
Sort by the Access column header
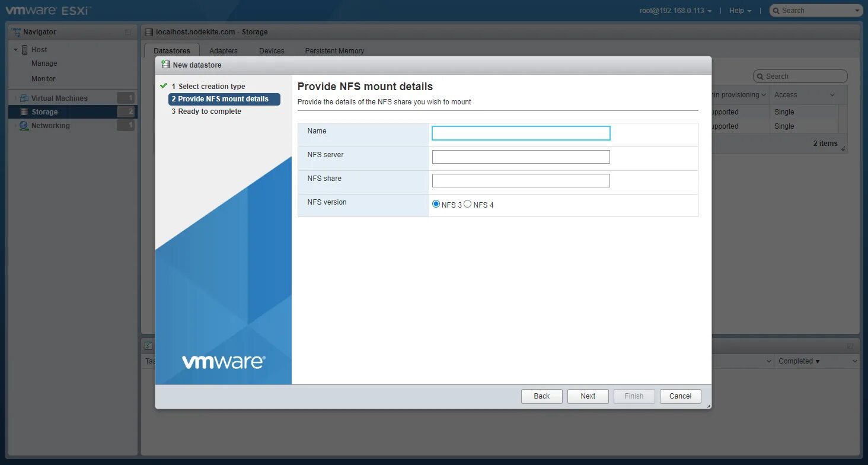pos(787,94)
